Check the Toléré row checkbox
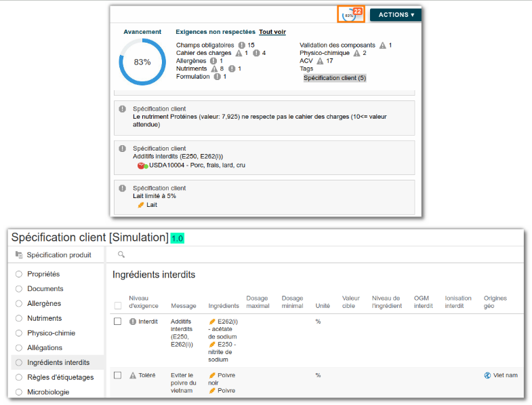Viewport: 532px width, 405px height. pos(117,375)
